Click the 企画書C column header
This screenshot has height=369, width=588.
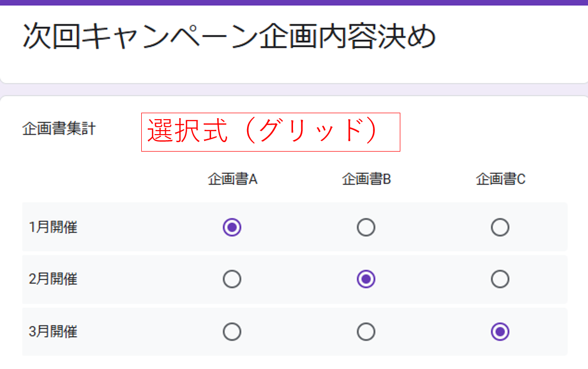[501, 179]
